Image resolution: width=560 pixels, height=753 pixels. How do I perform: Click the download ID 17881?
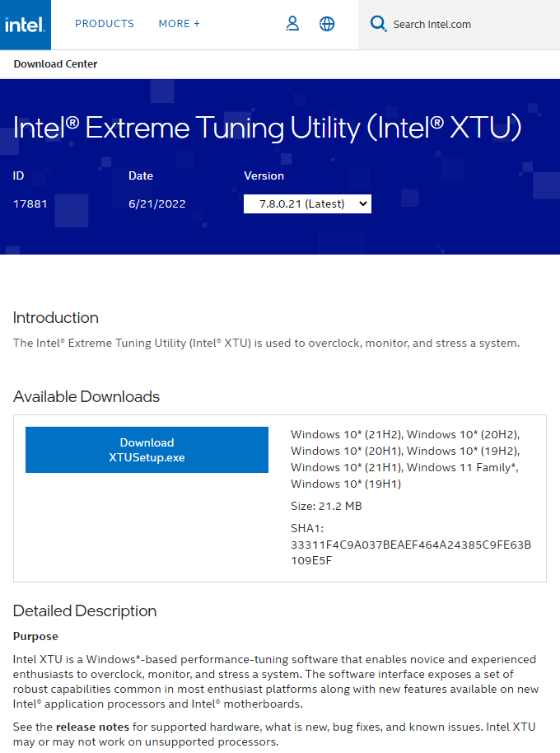coord(30,204)
